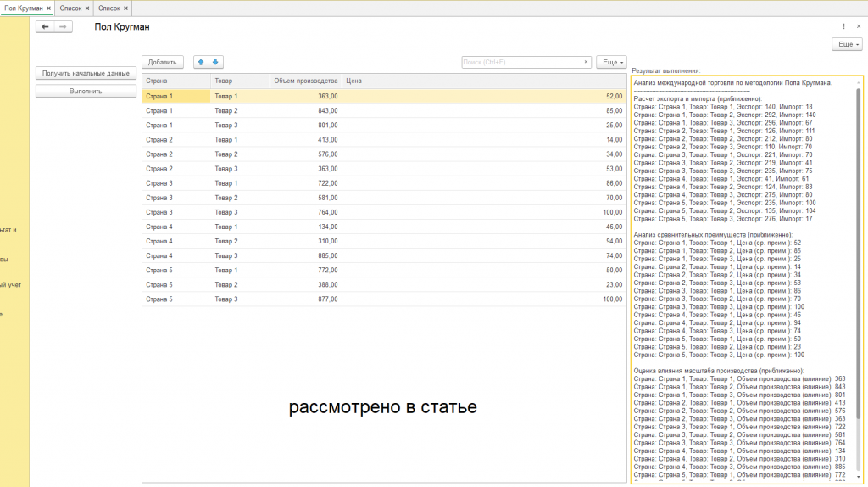Select price cell 14,00
The width and height of the screenshot is (868, 487).
pos(484,140)
